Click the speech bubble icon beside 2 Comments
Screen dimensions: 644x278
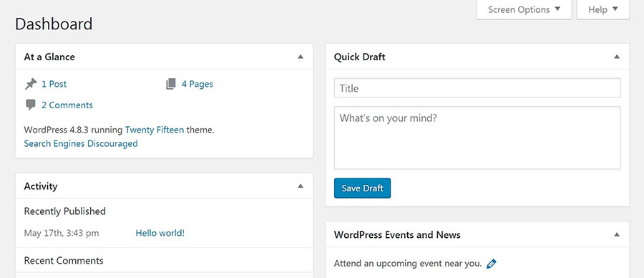[x=30, y=105]
